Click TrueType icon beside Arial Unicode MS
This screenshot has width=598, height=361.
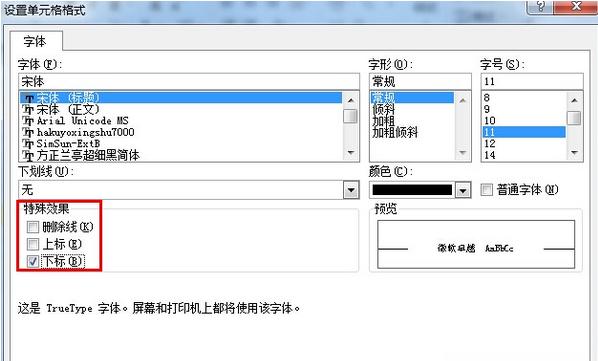point(28,121)
